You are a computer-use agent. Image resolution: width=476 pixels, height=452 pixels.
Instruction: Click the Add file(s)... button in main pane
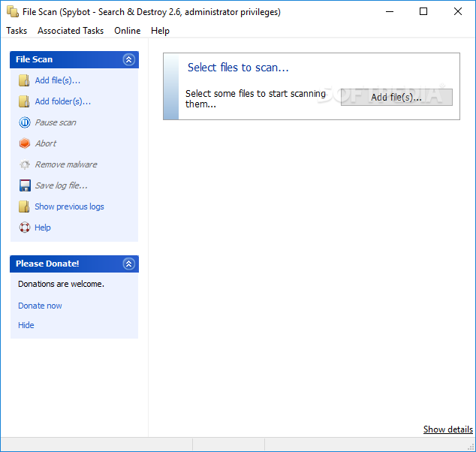[396, 97]
